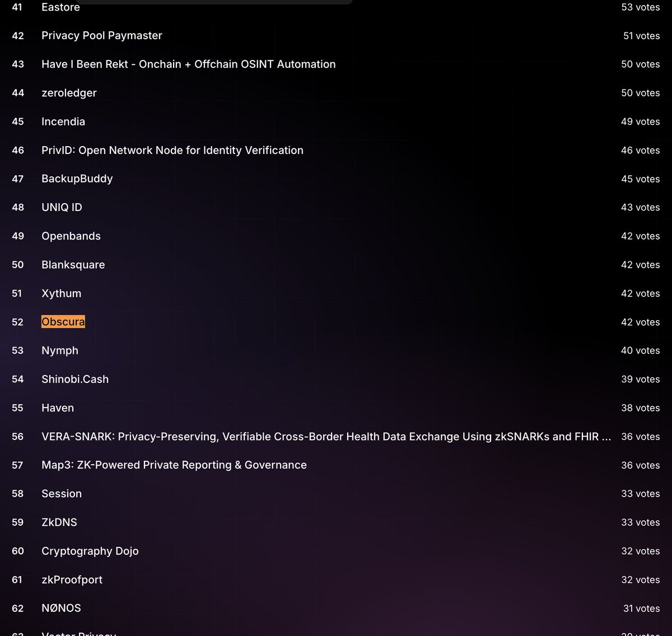The image size is (672, 636).
Task: Open the UNIQ ID project
Action: click(x=62, y=207)
